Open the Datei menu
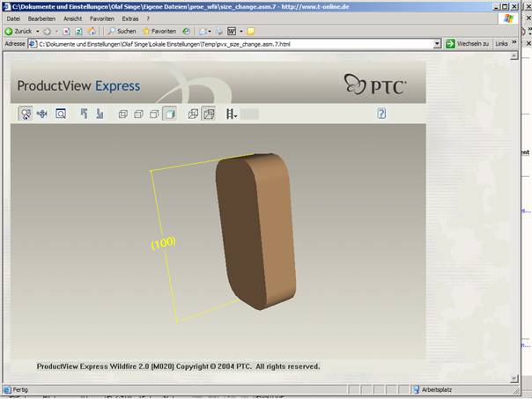The height and width of the screenshot is (399, 532). coord(13,18)
